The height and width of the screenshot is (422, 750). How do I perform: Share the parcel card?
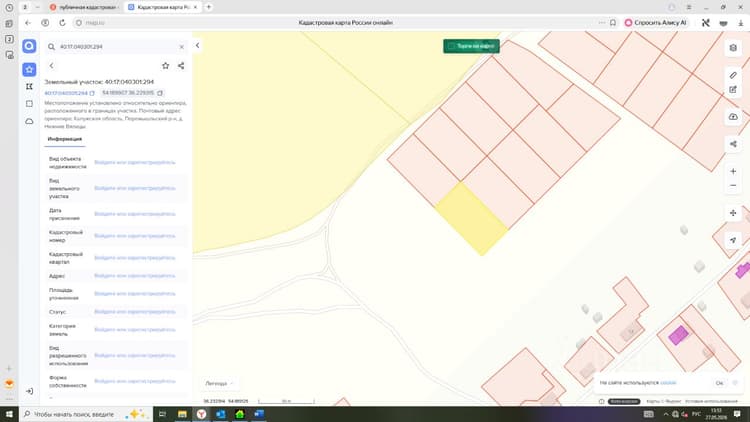(x=181, y=66)
